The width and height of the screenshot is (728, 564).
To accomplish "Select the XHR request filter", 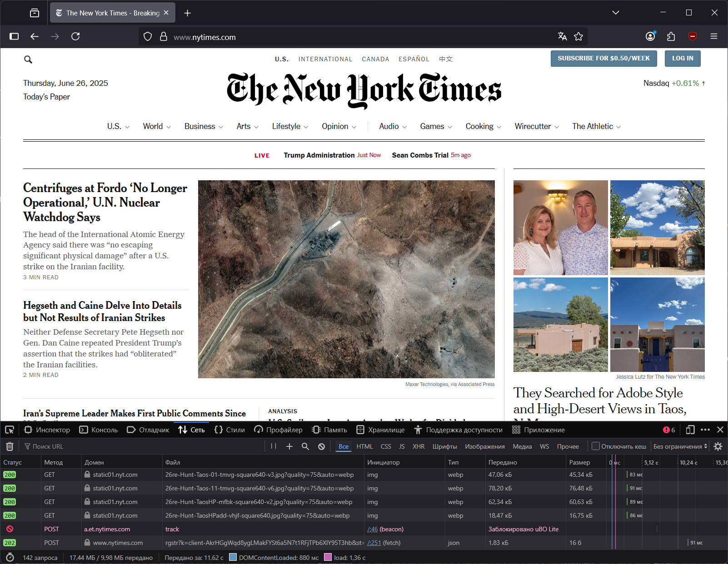I will (x=418, y=446).
